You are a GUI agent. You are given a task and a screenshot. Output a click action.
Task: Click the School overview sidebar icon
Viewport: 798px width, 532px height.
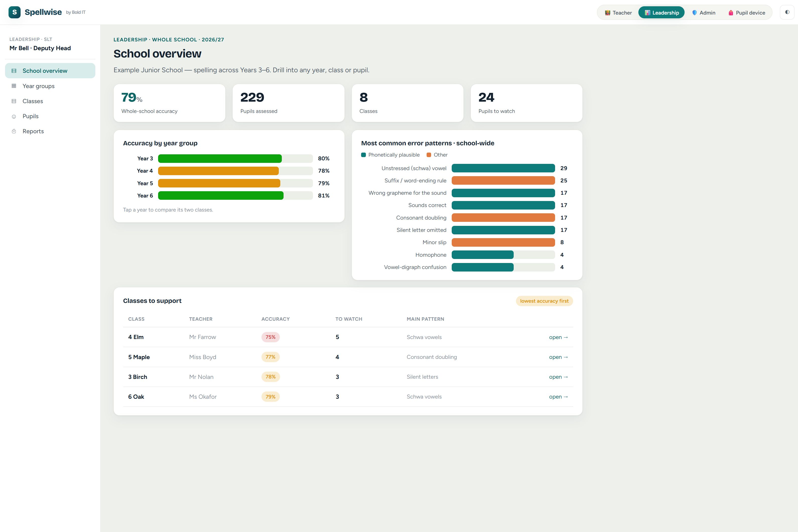pos(14,71)
